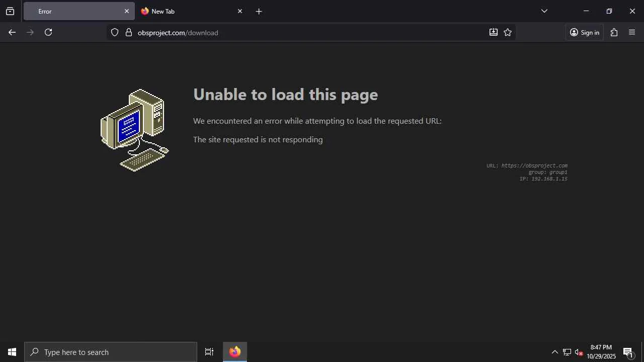Click the retro computer error illustration
The image size is (644, 362).
[135, 130]
